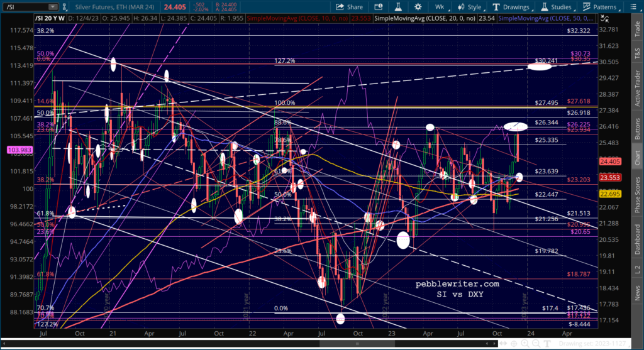The width and height of the screenshot is (644, 350).
Task: Click the red 24.405 right-axis price bubble
Action: (610, 161)
